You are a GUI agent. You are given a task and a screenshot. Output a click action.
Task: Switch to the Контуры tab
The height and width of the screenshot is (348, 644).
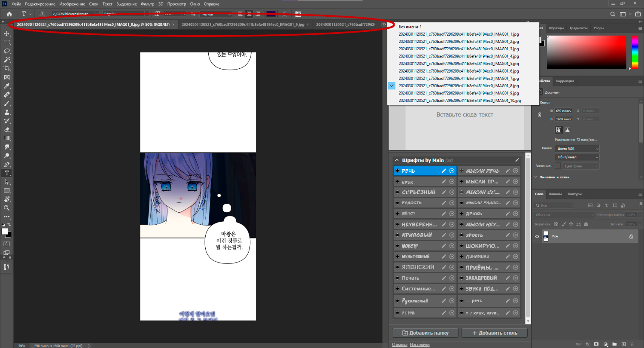(x=575, y=194)
